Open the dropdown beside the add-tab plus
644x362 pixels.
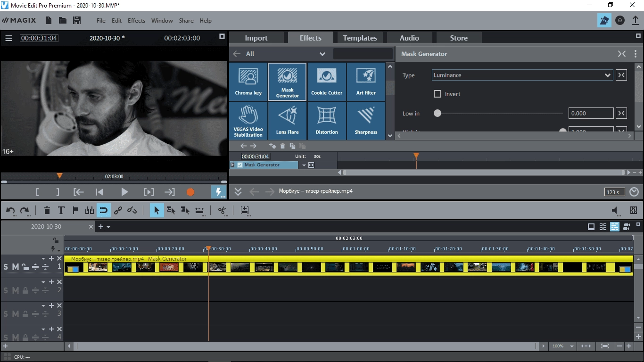[x=108, y=227]
